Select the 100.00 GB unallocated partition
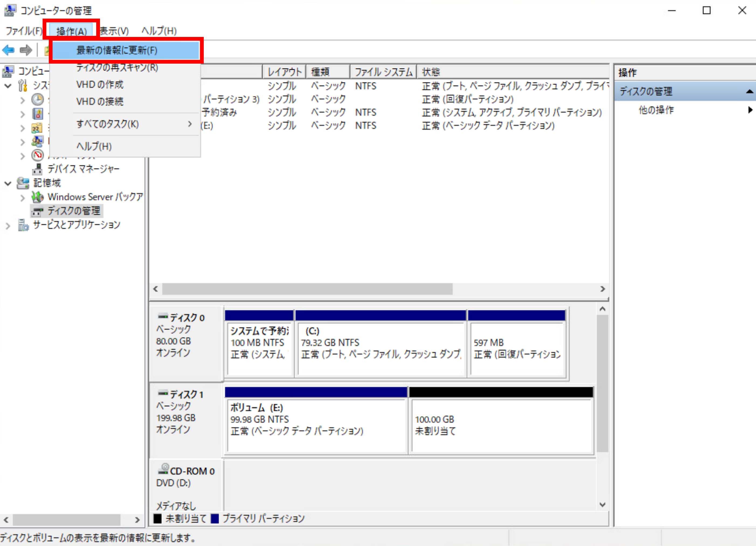Viewport: 756px width, 546px height. pyautogui.click(x=501, y=425)
